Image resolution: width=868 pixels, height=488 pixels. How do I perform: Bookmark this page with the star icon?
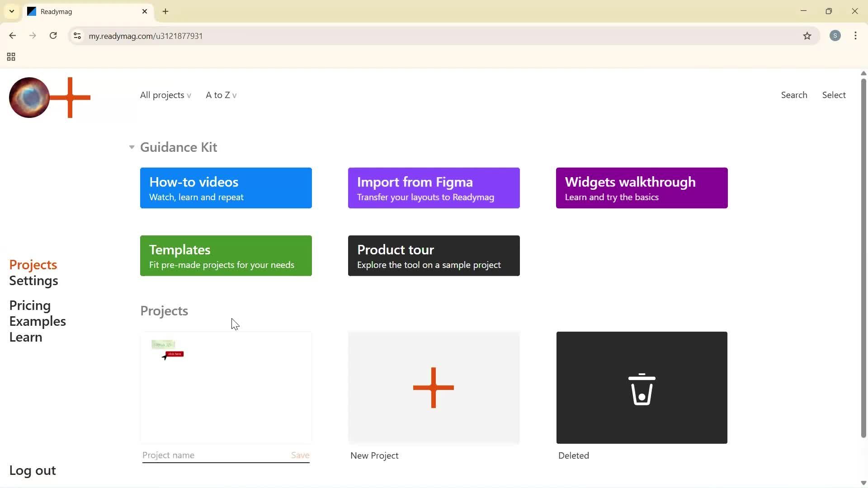point(807,36)
